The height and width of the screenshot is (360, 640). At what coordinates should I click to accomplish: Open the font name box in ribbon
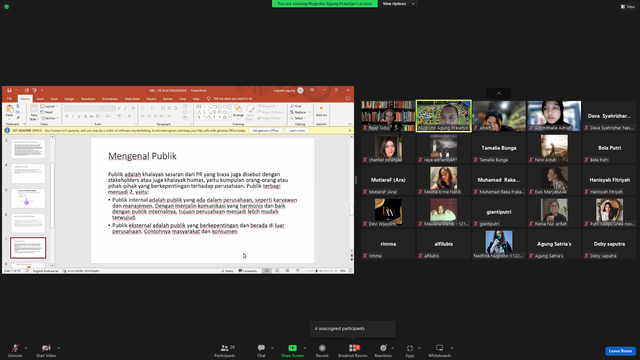tap(83, 108)
